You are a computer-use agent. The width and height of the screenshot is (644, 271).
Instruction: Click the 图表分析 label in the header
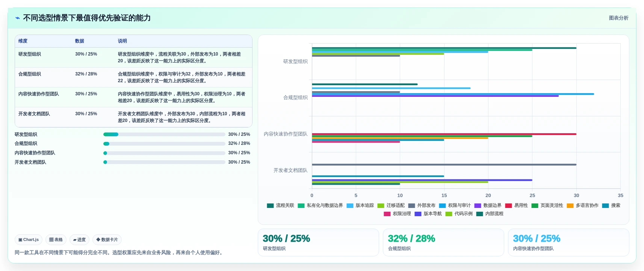click(618, 18)
